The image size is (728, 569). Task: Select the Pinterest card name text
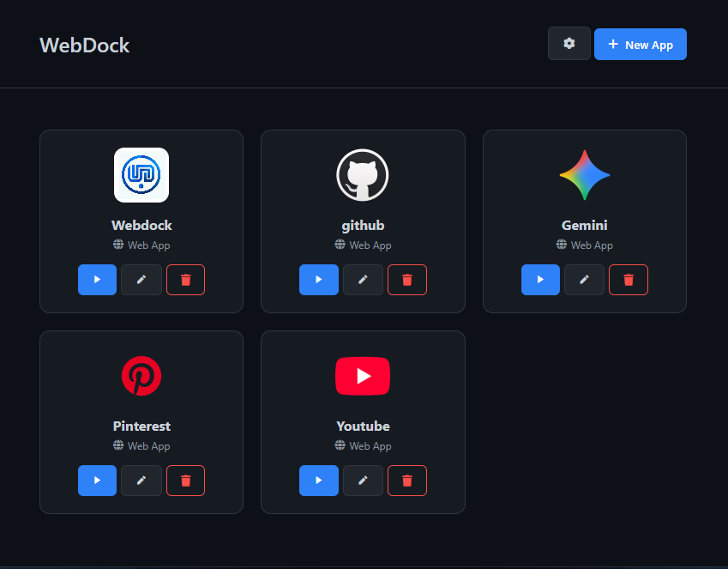pyautogui.click(x=141, y=427)
